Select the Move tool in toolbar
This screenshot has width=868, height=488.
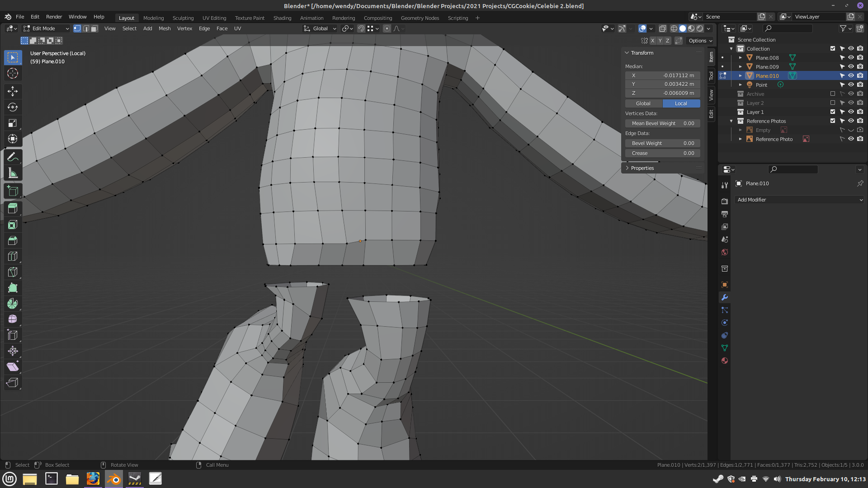click(13, 91)
